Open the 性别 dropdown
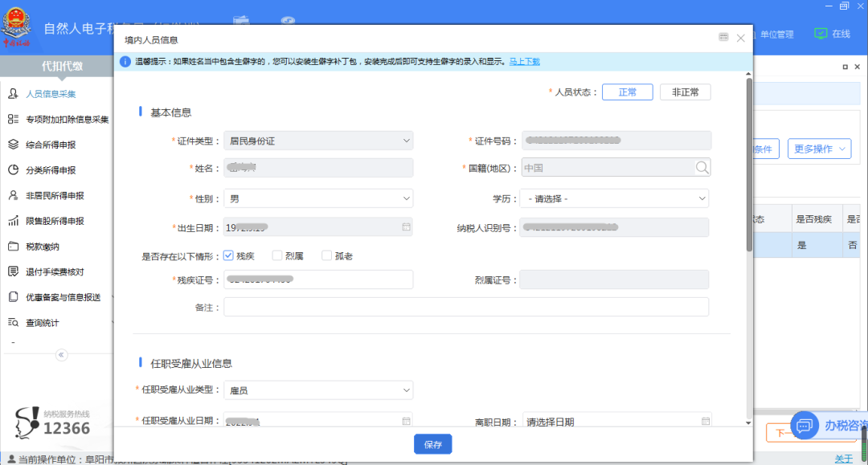 click(318, 198)
